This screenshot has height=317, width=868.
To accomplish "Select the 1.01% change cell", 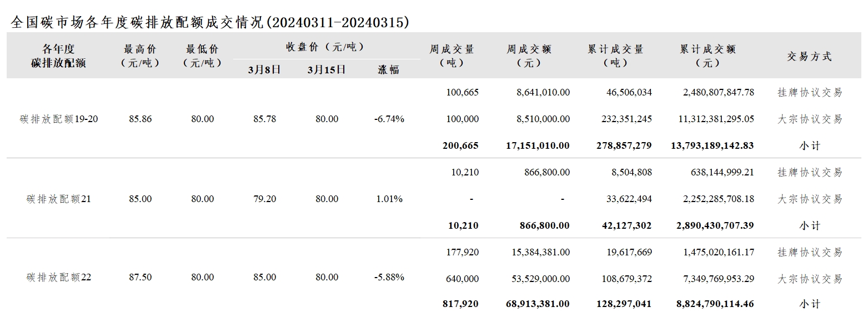I will coord(389,199).
